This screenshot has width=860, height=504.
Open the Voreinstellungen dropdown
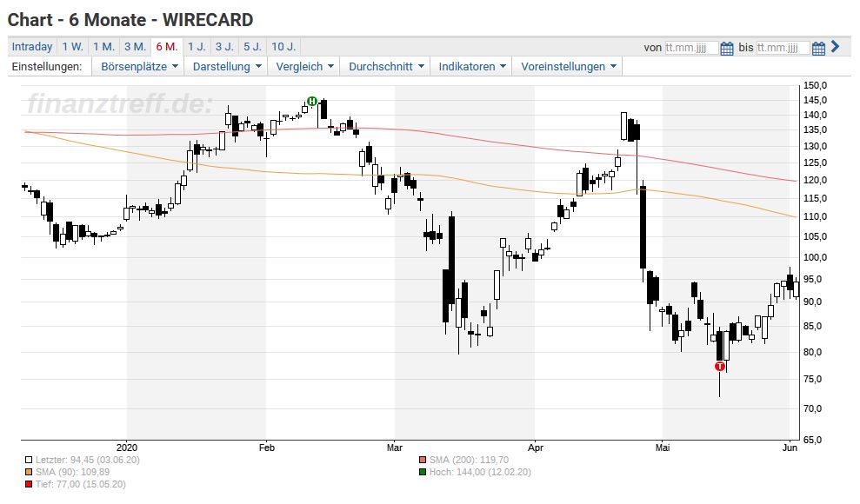coord(568,66)
